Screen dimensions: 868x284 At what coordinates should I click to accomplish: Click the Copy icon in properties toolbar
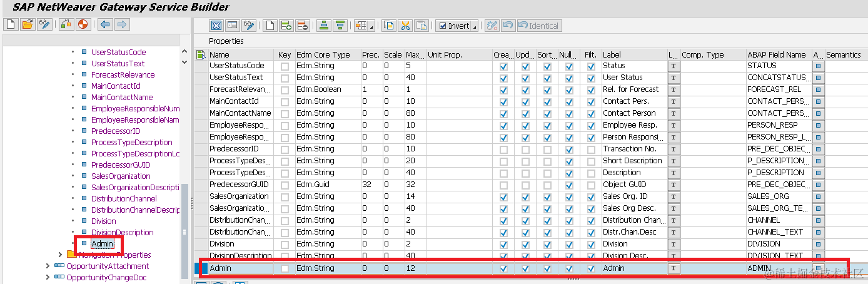coord(389,26)
